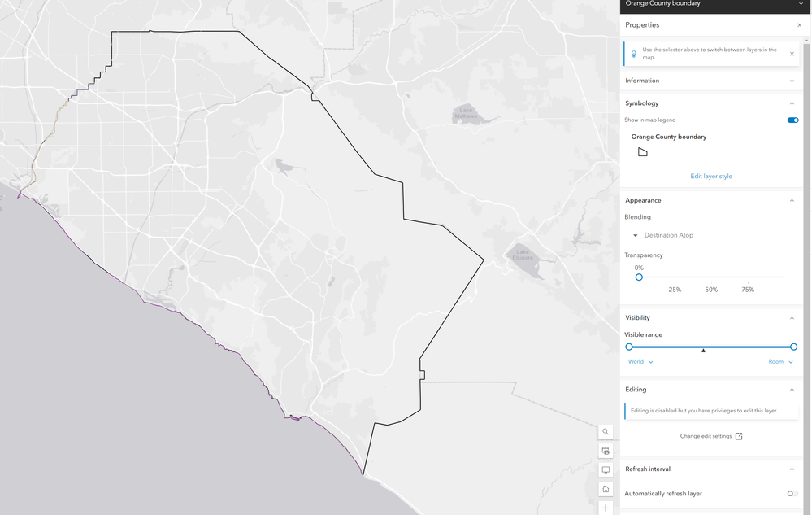Click the transparency slider handle at 0%

tap(639, 277)
